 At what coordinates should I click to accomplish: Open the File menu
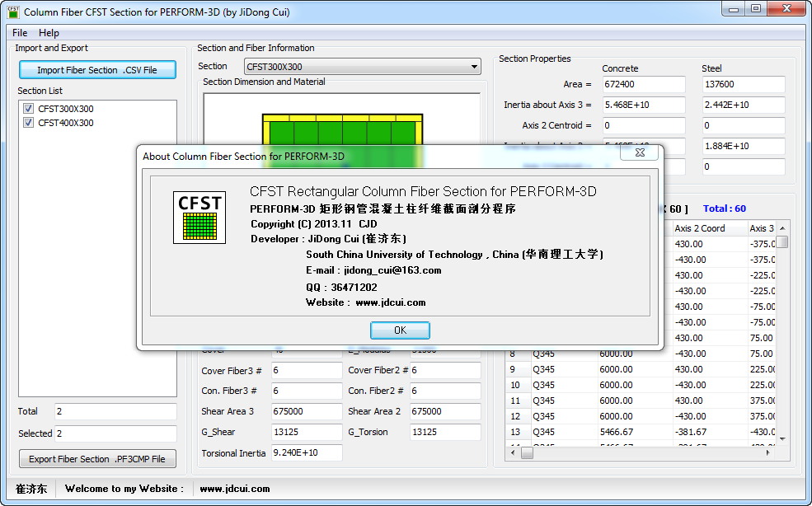coord(20,33)
